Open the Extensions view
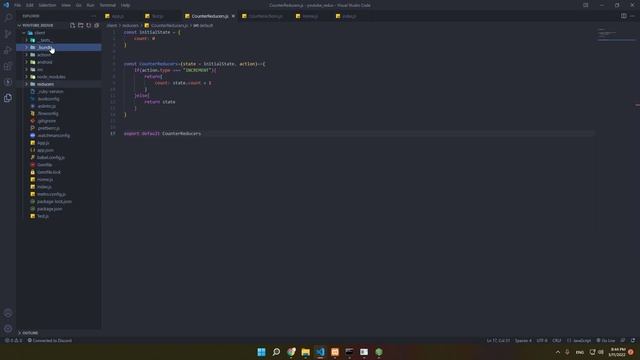 click(8, 66)
